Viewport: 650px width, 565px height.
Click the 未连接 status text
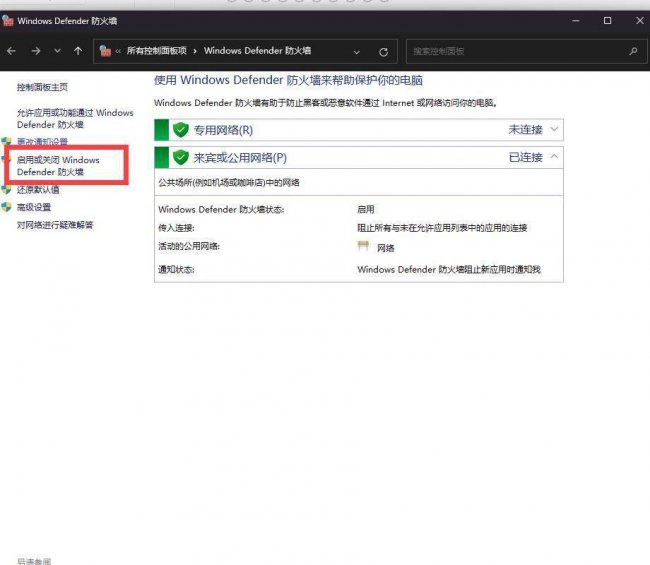(525, 130)
